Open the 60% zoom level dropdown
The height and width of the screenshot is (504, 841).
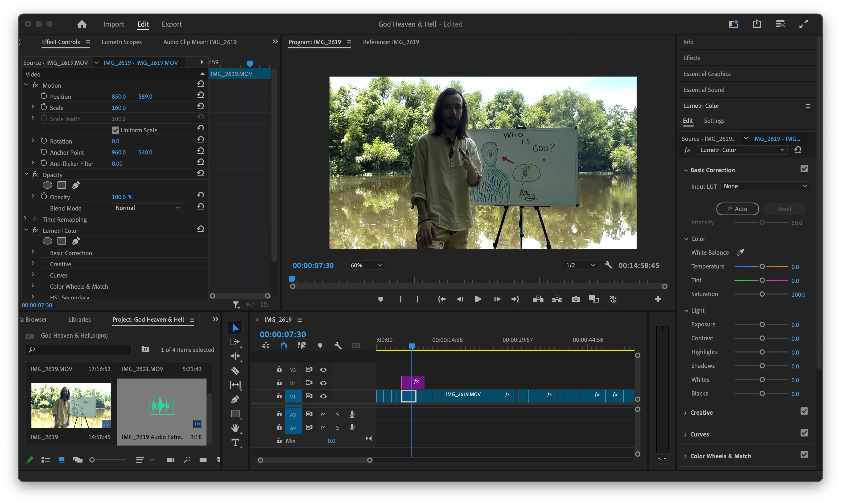[x=366, y=265]
